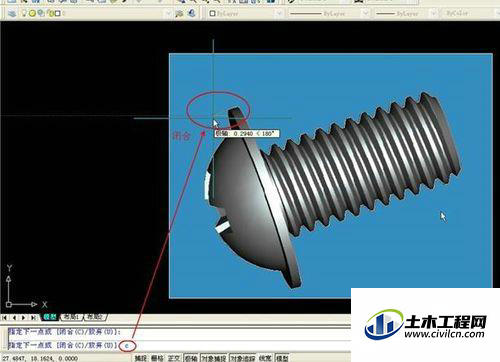
Task: Click the upper command history line
Action: pos(179,332)
